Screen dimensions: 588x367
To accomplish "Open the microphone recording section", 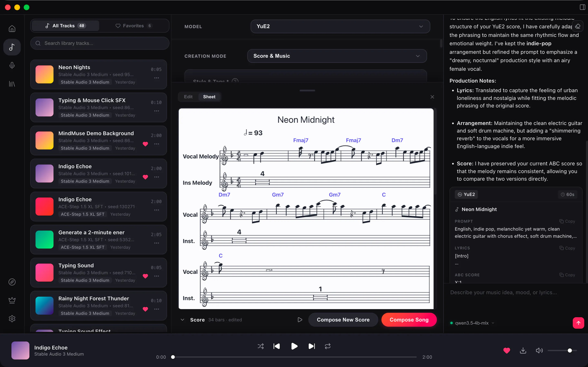I will (12, 65).
